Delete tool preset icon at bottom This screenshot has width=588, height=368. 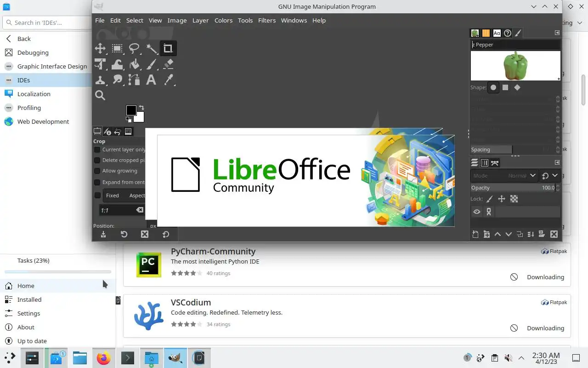coord(145,234)
